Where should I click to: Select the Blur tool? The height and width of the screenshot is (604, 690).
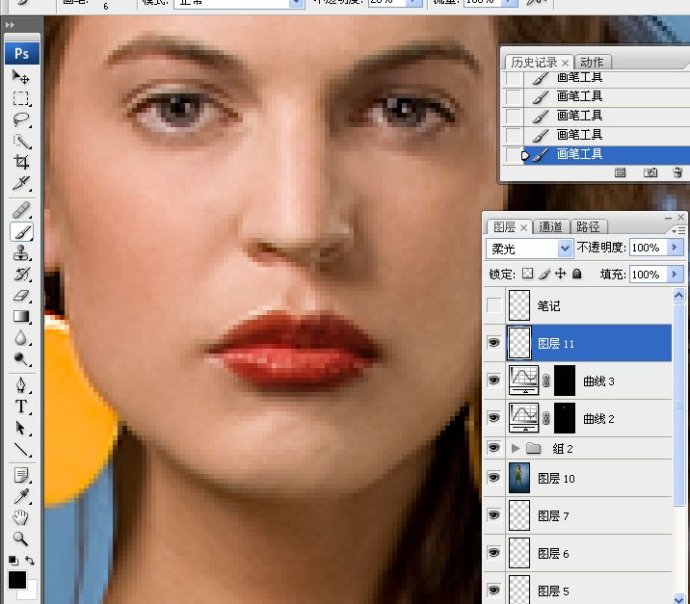[x=21, y=338]
